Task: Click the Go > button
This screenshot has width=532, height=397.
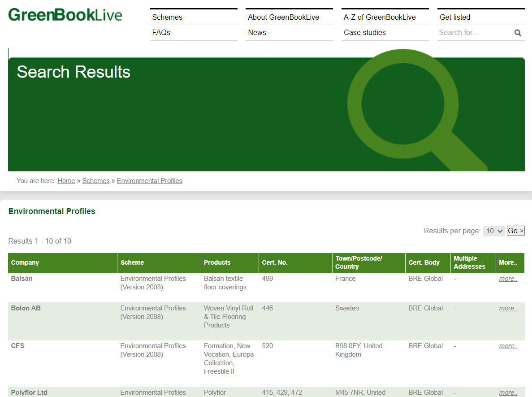Action: 516,231
